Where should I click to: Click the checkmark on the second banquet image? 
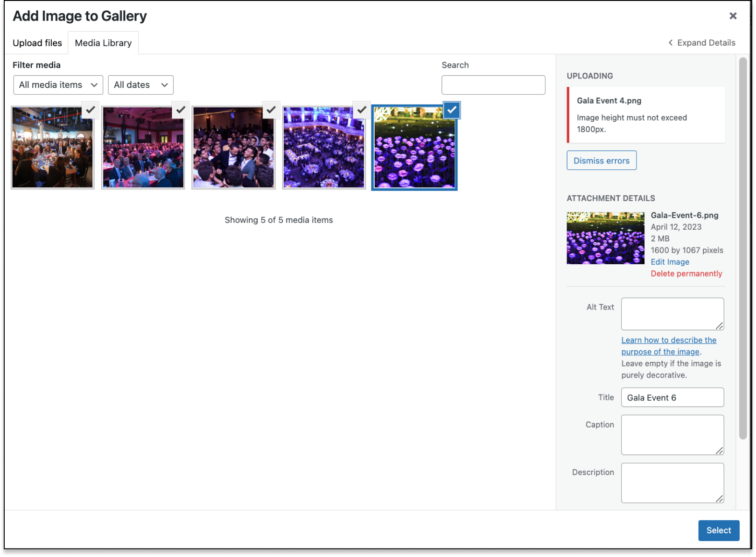click(181, 111)
